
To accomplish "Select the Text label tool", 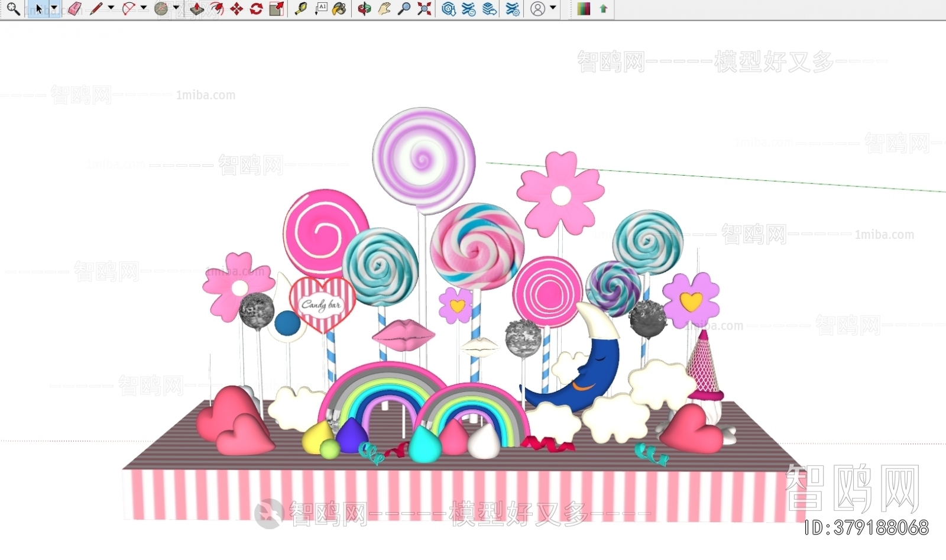I will point(321,9).
